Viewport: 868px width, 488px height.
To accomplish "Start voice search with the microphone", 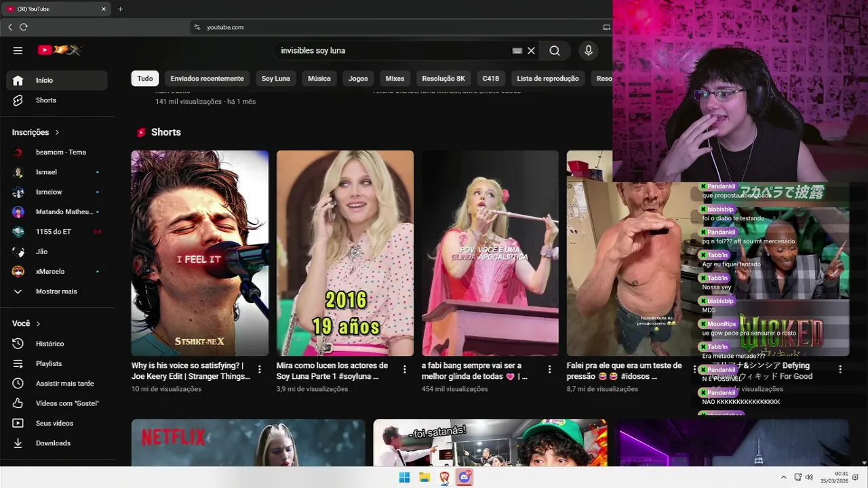I will pyautogui.click(x=589, y=51).
